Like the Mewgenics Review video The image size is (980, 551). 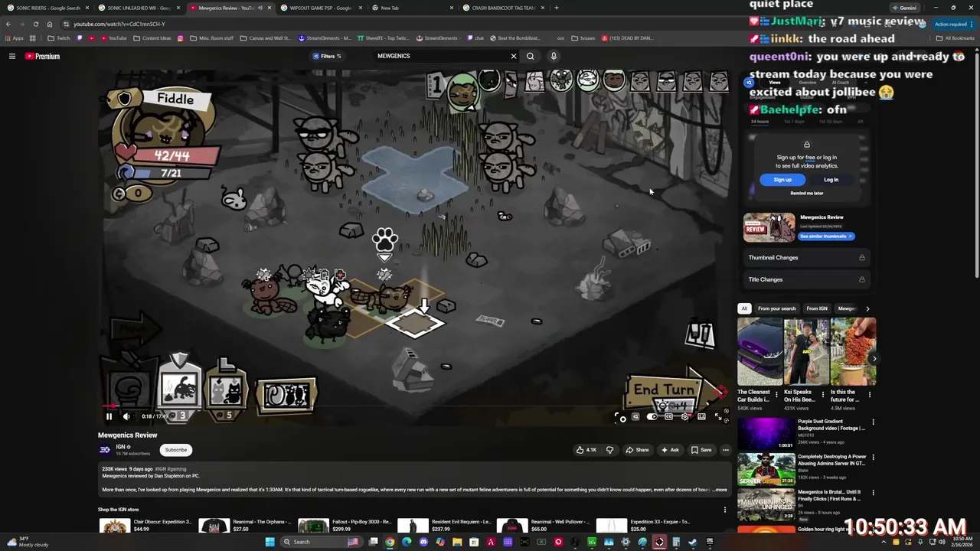click(586, 450)
